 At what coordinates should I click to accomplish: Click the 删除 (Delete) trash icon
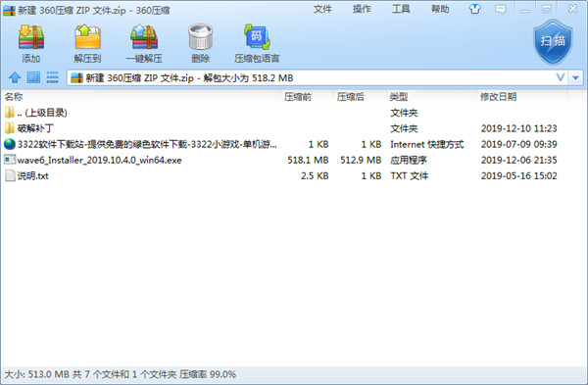pyautogui.click(x=201, y=37)
